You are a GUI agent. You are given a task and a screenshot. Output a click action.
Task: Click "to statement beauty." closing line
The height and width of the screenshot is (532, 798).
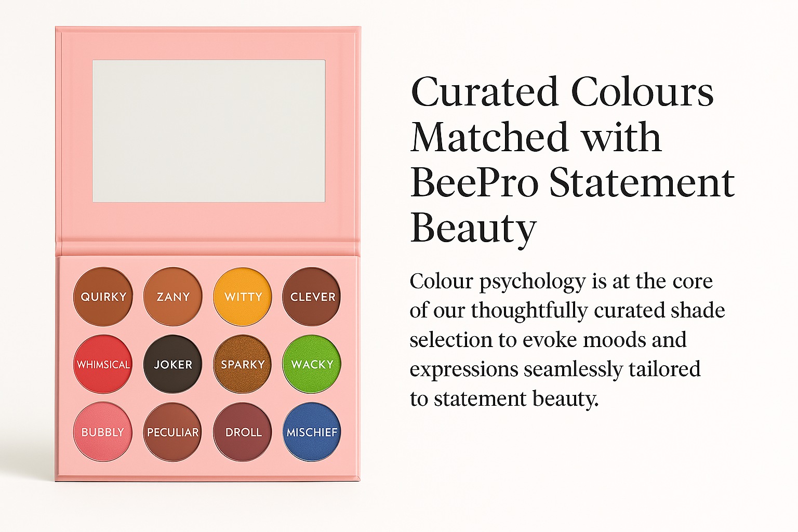pos(504,399)
